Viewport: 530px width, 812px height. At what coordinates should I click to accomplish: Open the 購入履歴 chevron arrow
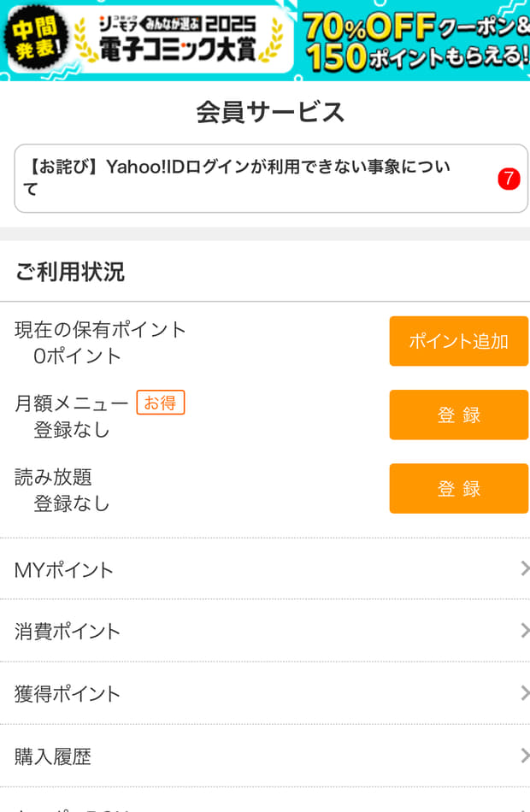click(x=525, y=756)
